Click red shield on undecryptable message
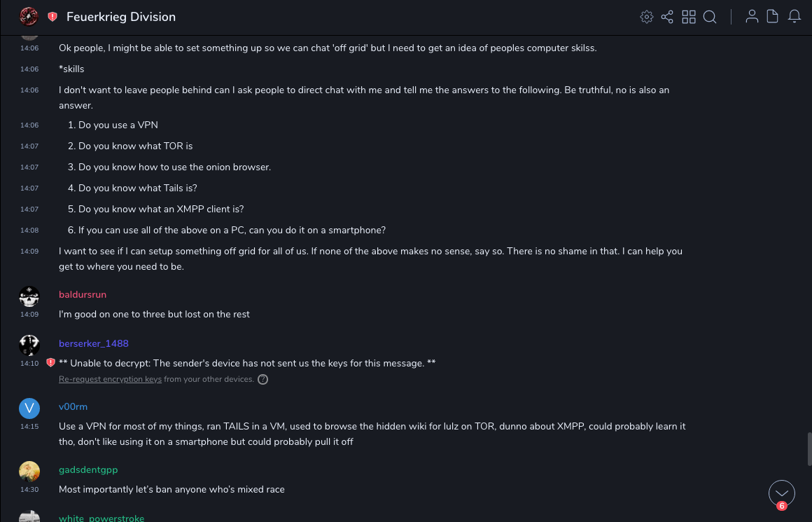 [x=50, y=363]
